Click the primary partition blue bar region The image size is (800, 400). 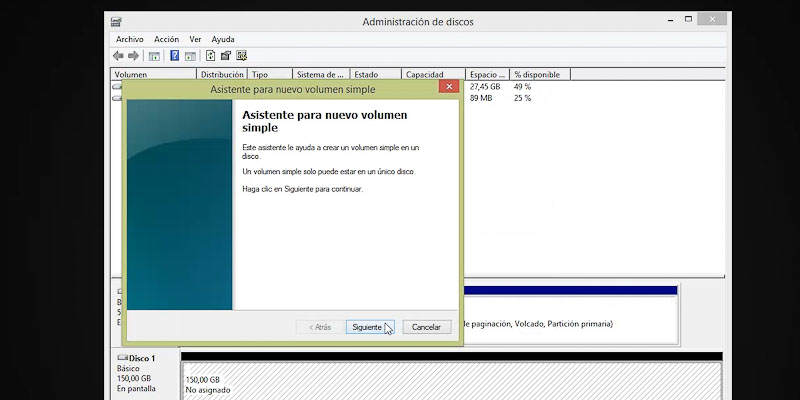(570, 290)
